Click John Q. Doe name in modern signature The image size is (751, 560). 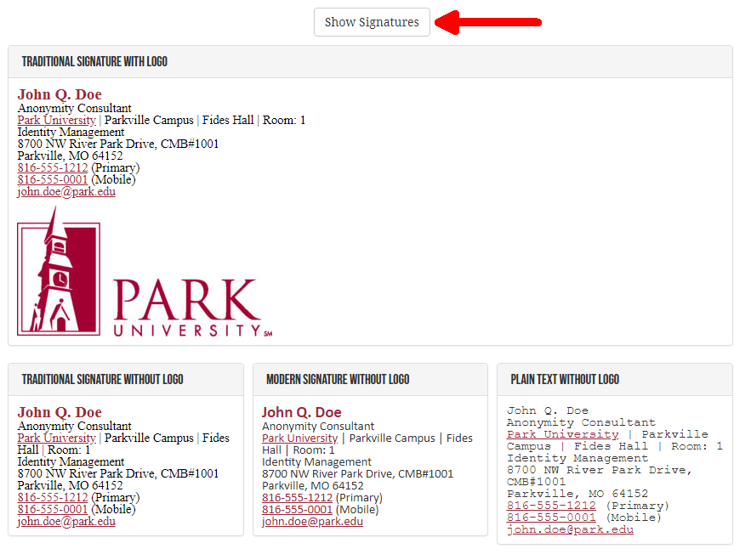point(301,413)
